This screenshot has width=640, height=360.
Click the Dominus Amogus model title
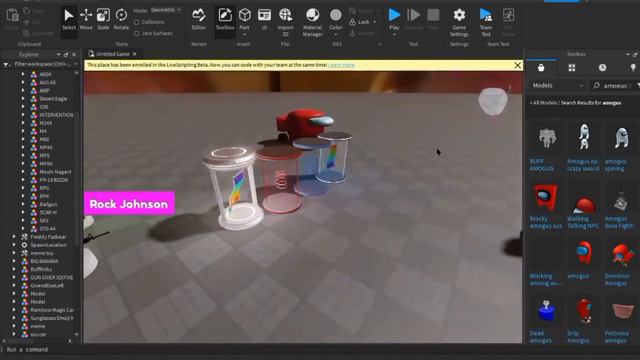point(616,280)
